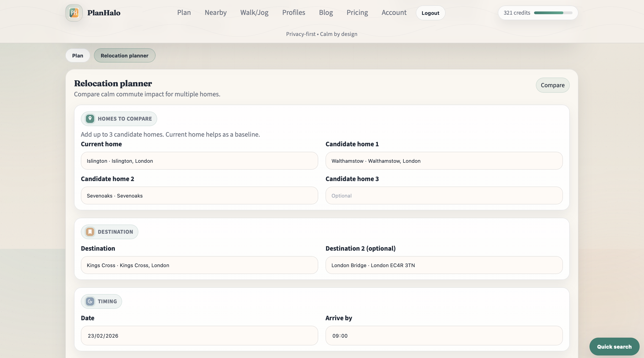Click the Logout button
Screen dimensions: 644x358
tap(430, 13)
